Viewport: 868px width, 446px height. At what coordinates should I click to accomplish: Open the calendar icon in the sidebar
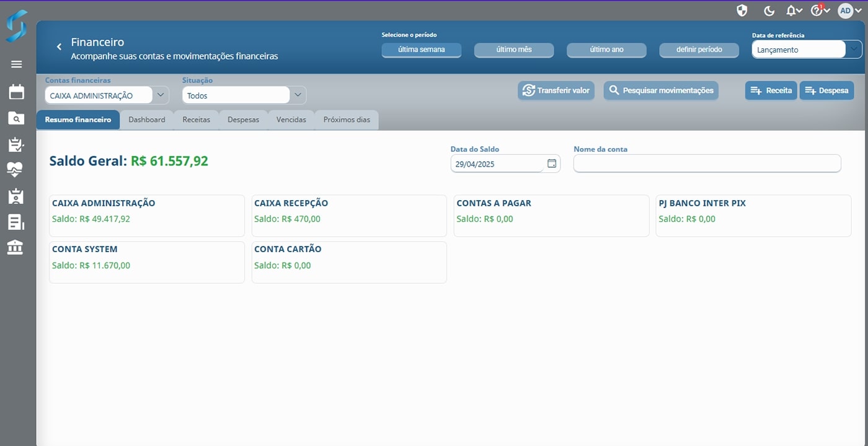(16, 92)
